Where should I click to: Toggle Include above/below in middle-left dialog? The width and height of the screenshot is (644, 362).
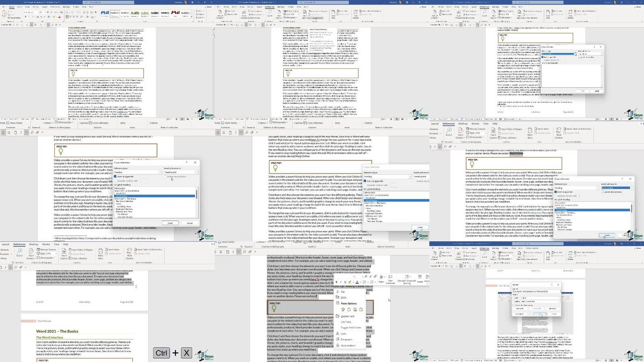pos(165,176)
